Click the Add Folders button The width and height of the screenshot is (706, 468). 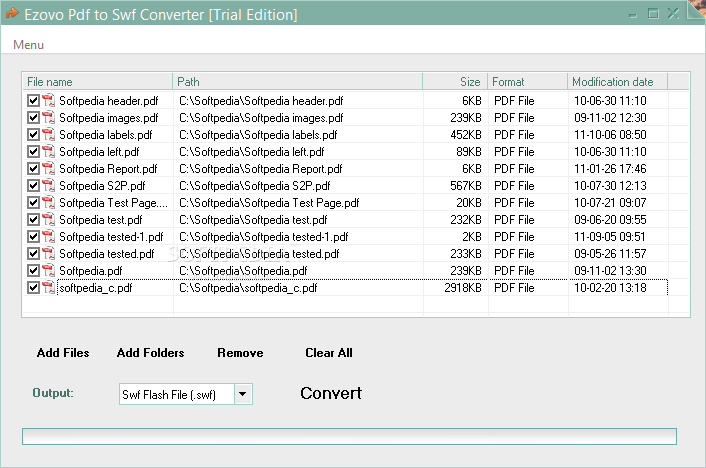click(150, 353)
